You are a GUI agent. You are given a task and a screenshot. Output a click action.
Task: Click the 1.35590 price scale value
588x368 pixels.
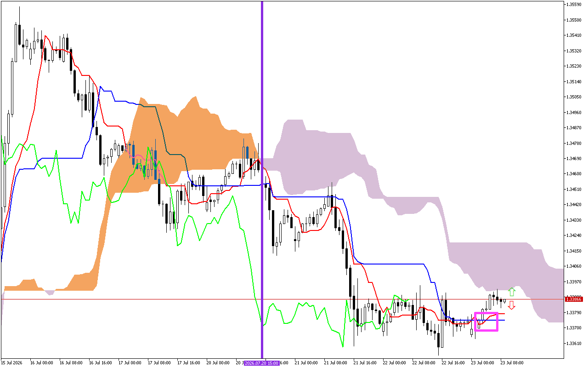[x=575, y=5]
